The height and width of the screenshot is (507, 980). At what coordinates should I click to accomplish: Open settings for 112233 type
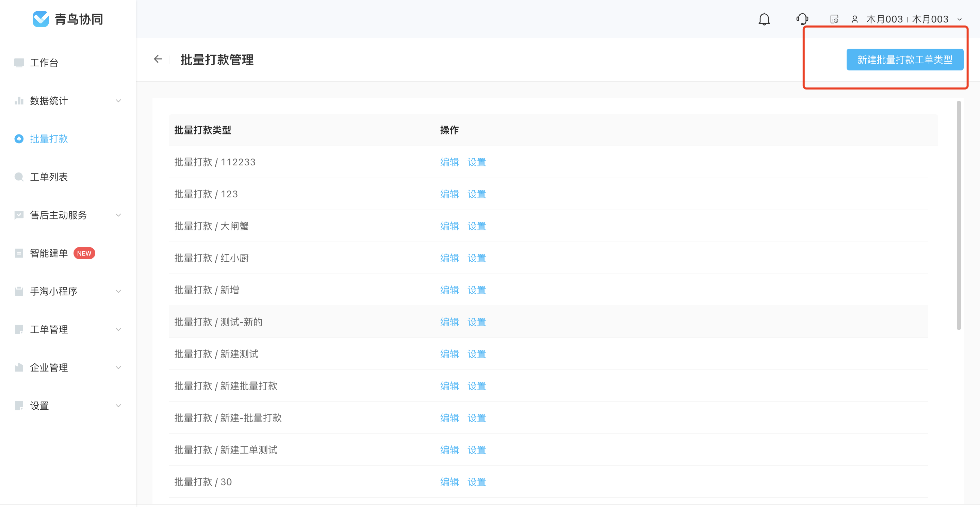(x=477, y=162)
